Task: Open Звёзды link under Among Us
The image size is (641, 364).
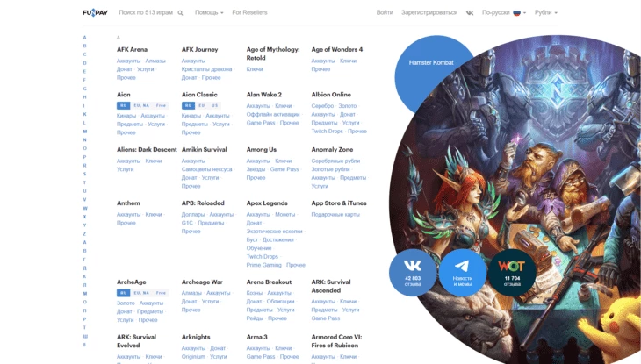Action: tap(256, 169)
